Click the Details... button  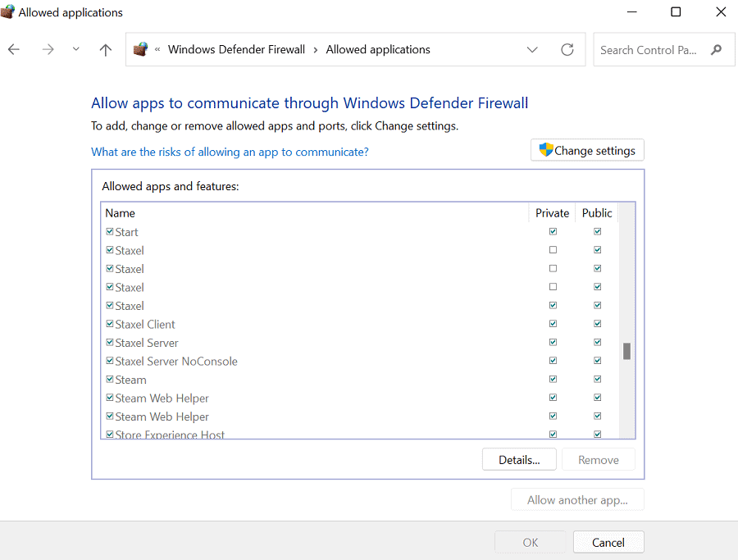pyautogui.click(x=519, y=459)
